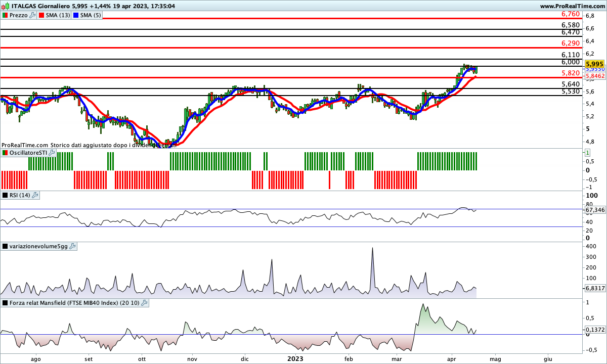Click the 5,640 price level label
The image size is (607, 364).
click(571, 84)
